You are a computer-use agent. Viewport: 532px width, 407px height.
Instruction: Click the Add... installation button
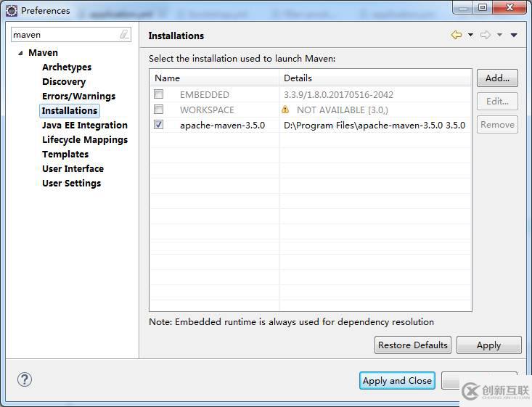497,78
